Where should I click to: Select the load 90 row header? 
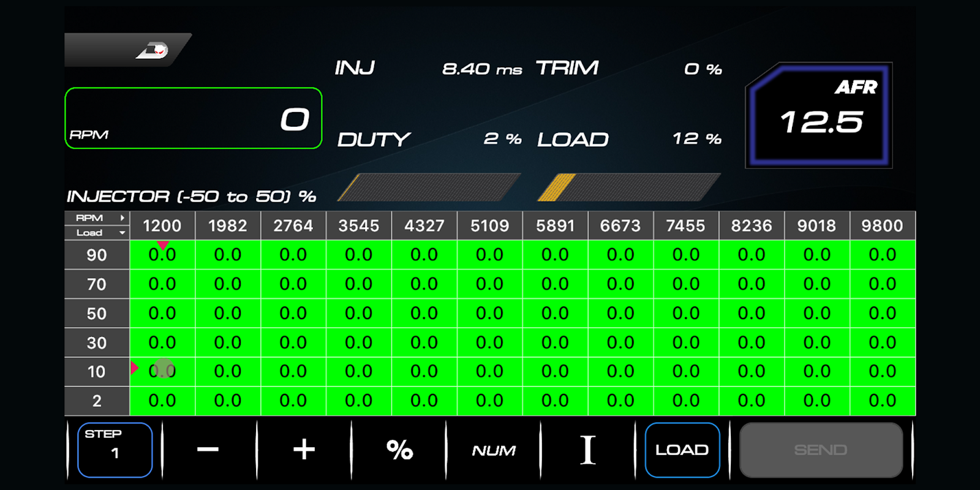(x=97, y=255)
